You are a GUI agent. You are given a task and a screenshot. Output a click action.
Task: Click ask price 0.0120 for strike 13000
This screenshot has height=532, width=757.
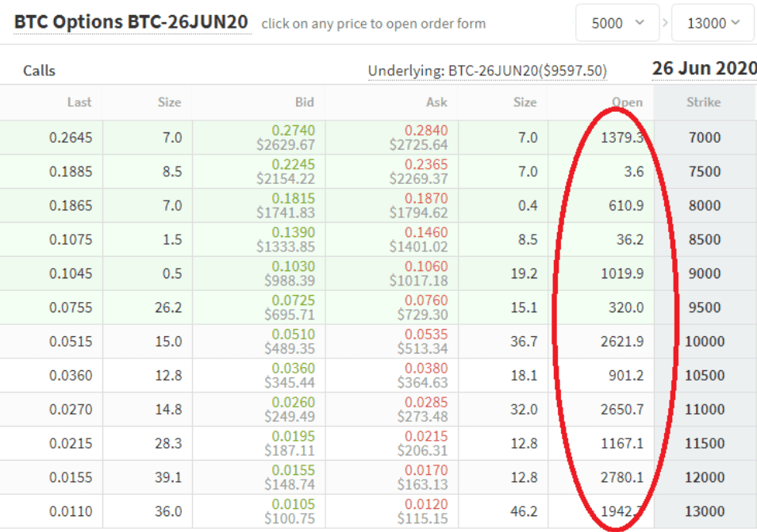point(426,505)
